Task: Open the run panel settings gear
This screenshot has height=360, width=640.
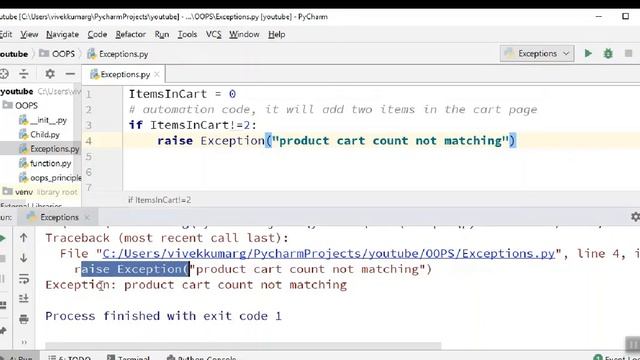Action: click(x=635, y=217)
